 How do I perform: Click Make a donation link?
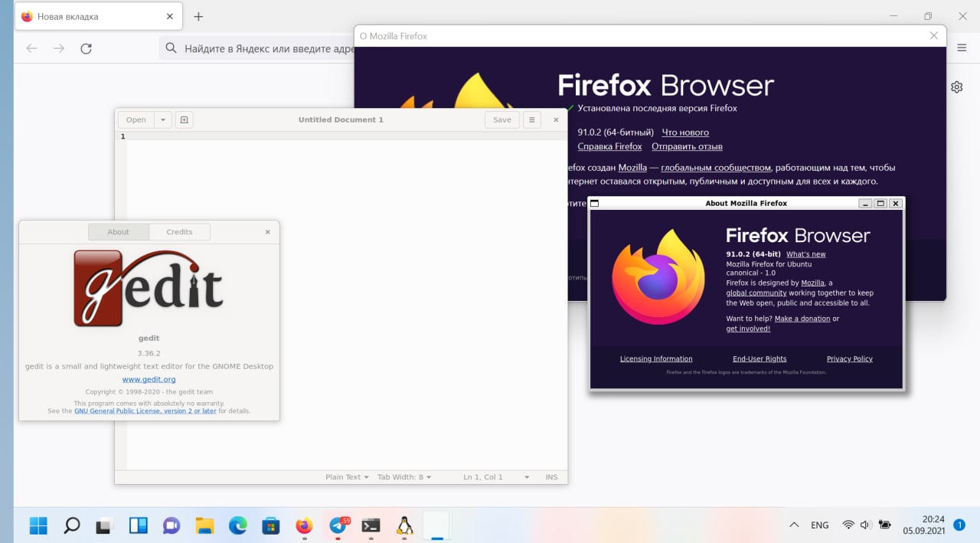[x=802, y=319]
